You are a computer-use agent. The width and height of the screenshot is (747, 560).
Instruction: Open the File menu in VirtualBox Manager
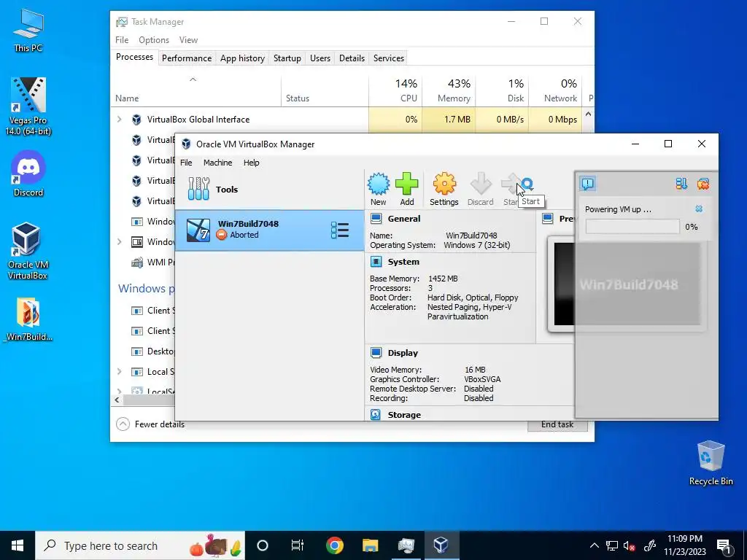click(186, 163)
